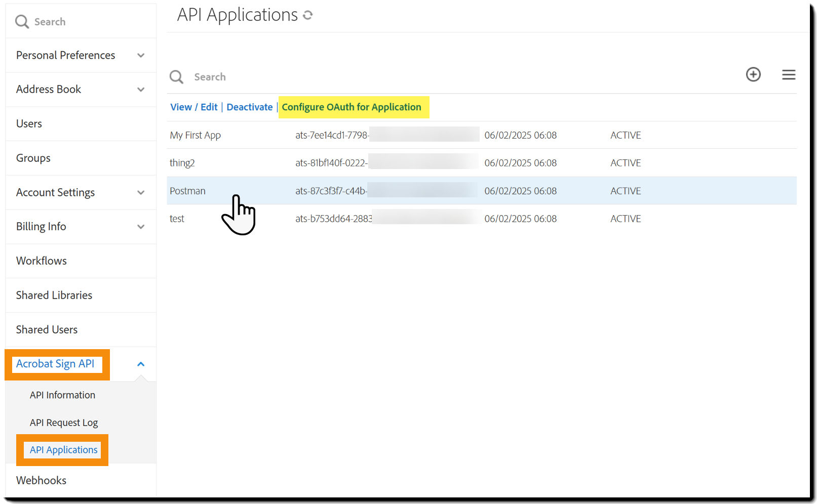Open the API Request Log

point(64,423)
